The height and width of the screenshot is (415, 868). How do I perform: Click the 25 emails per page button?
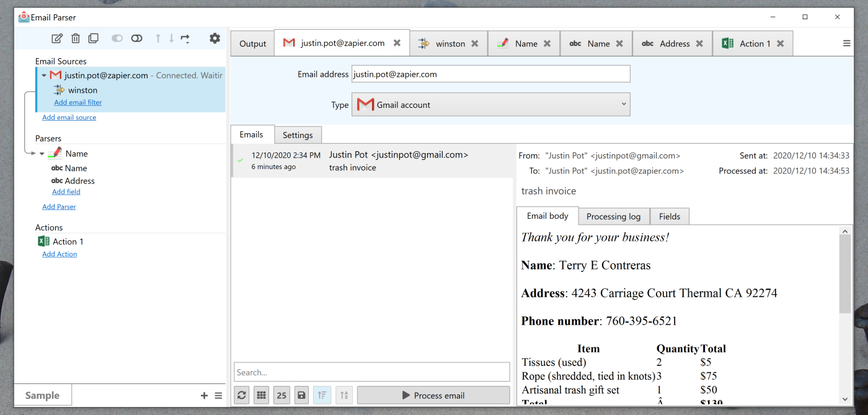281,395
